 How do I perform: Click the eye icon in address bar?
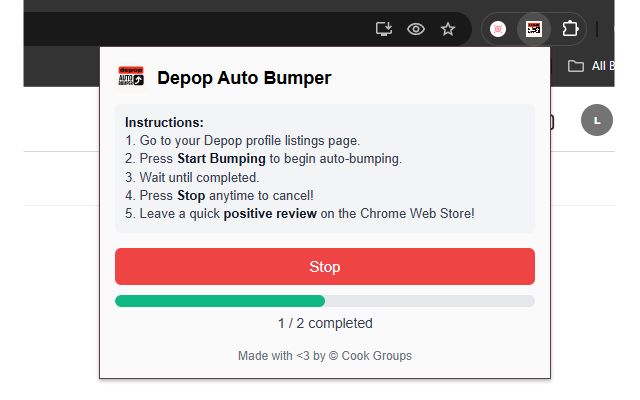(416, 29)
